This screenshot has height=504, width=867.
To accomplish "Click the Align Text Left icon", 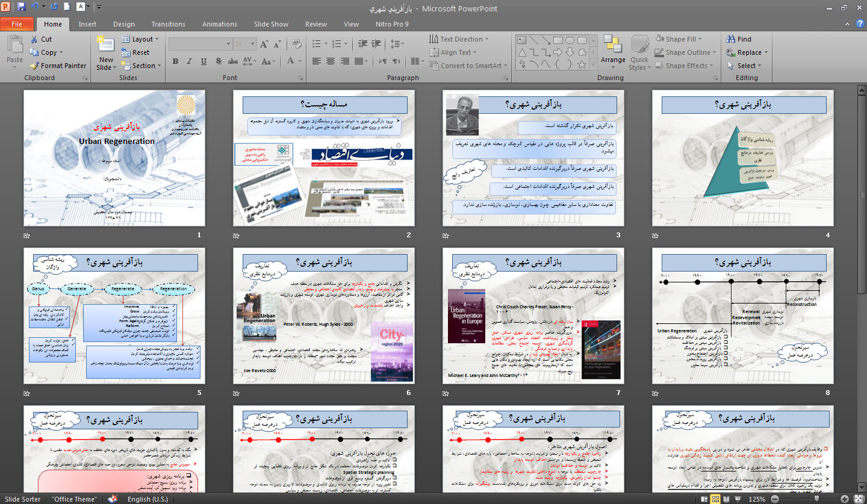I will 317,61.
